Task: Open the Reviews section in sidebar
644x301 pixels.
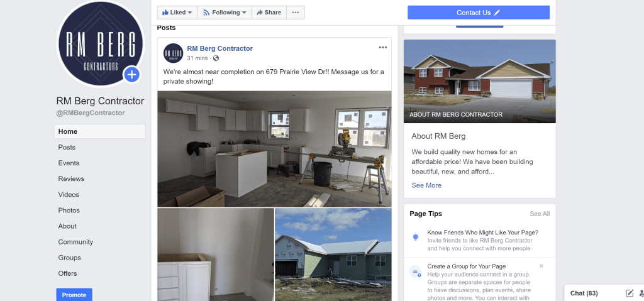Action: click(71, 179)
